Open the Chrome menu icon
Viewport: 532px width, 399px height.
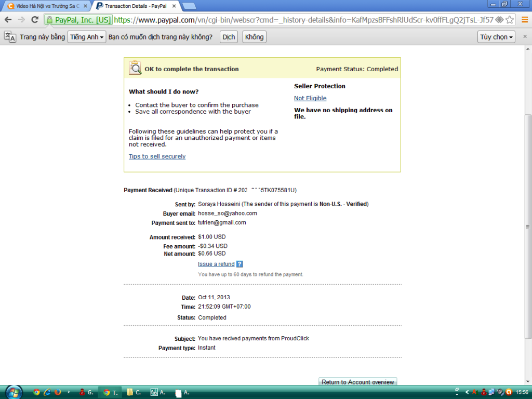pyautogui.click(x=525, y=20)
